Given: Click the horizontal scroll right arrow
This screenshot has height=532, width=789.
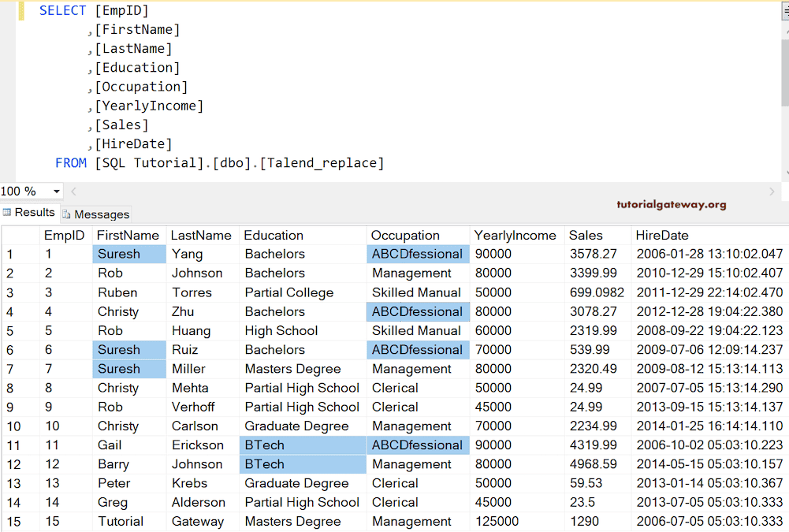Looking at the screenshot, I should point(772,192).
